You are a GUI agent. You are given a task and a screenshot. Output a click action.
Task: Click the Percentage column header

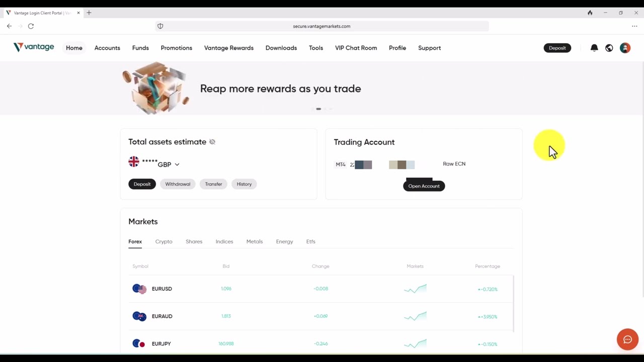point(488,266)
